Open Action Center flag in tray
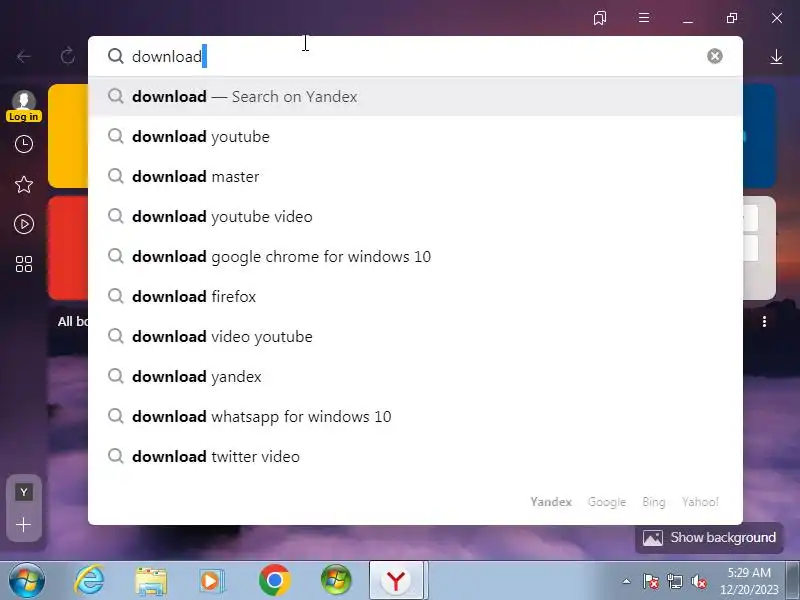Screen dimensions: 800x600 pyautogui.click(x=651, y=581)
